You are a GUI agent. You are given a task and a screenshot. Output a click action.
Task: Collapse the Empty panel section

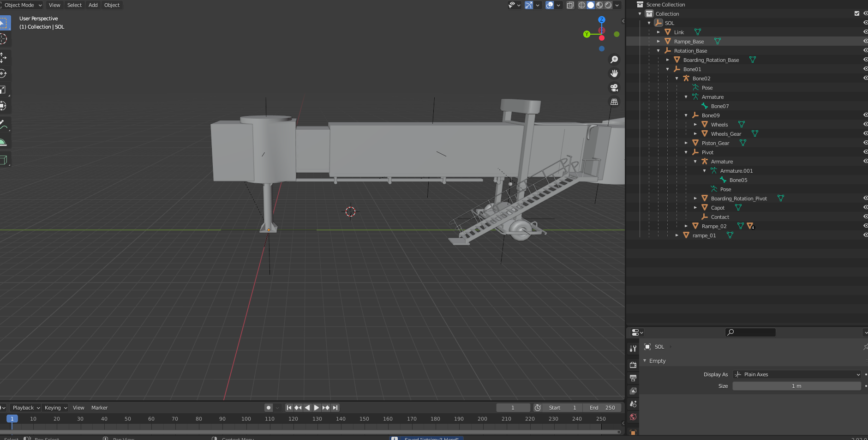(x=645, y=361)
